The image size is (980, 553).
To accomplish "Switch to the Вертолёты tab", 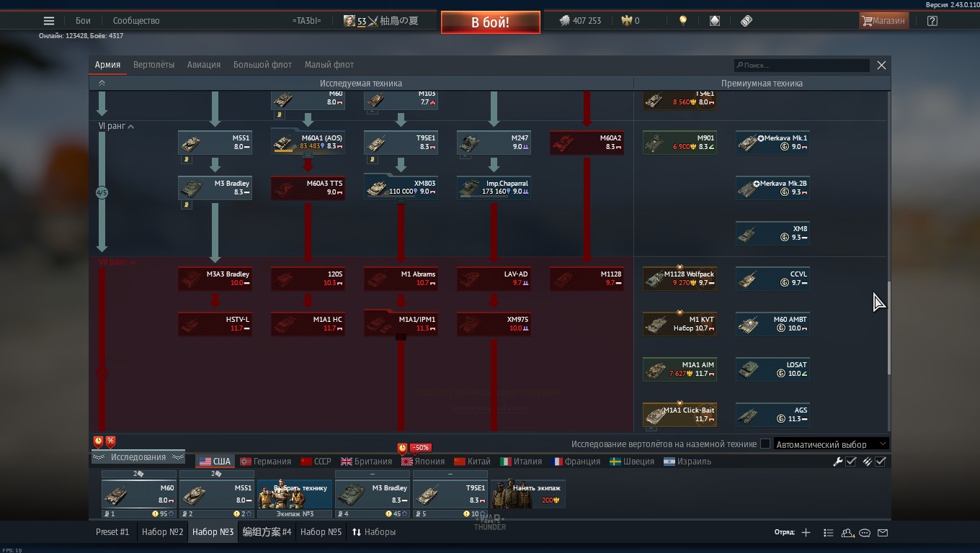I will point(154,65).
